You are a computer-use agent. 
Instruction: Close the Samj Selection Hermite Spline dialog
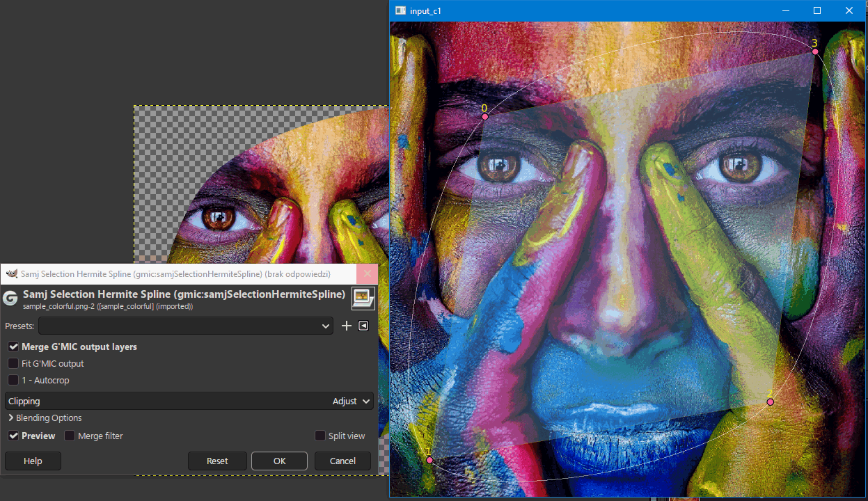(367, 274)
